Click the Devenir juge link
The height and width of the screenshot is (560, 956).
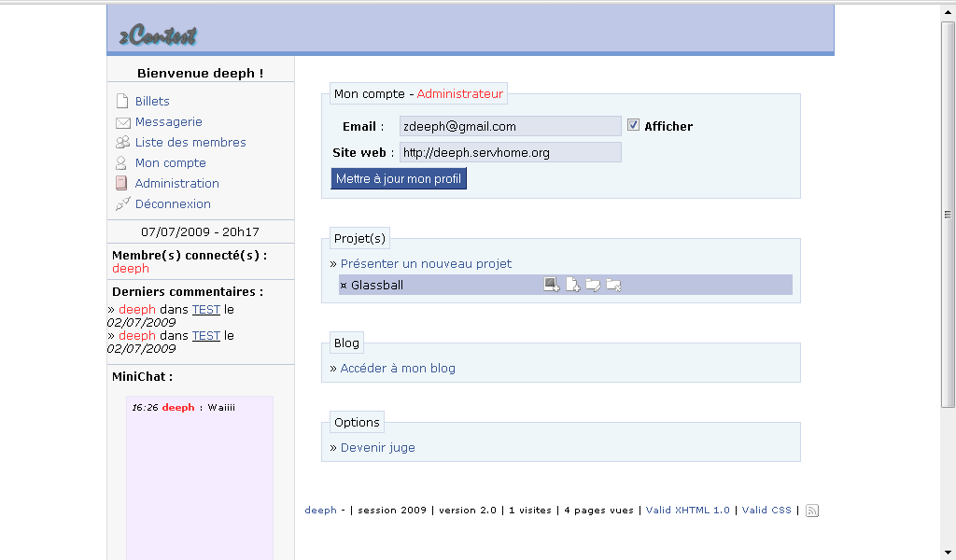pyautogui.click(x=377, y=447)
